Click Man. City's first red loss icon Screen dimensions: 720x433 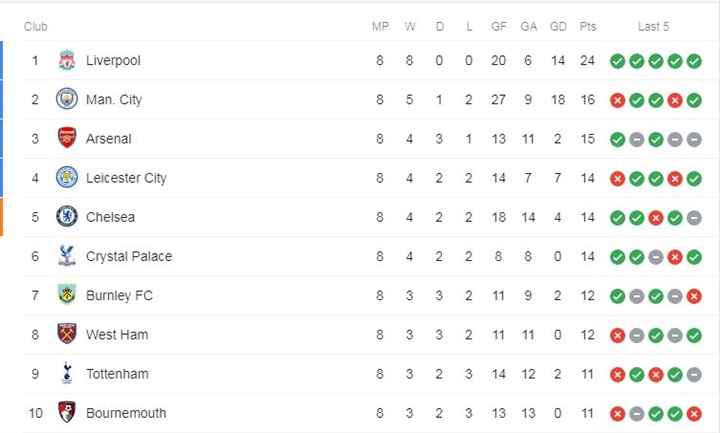[618, 100]
